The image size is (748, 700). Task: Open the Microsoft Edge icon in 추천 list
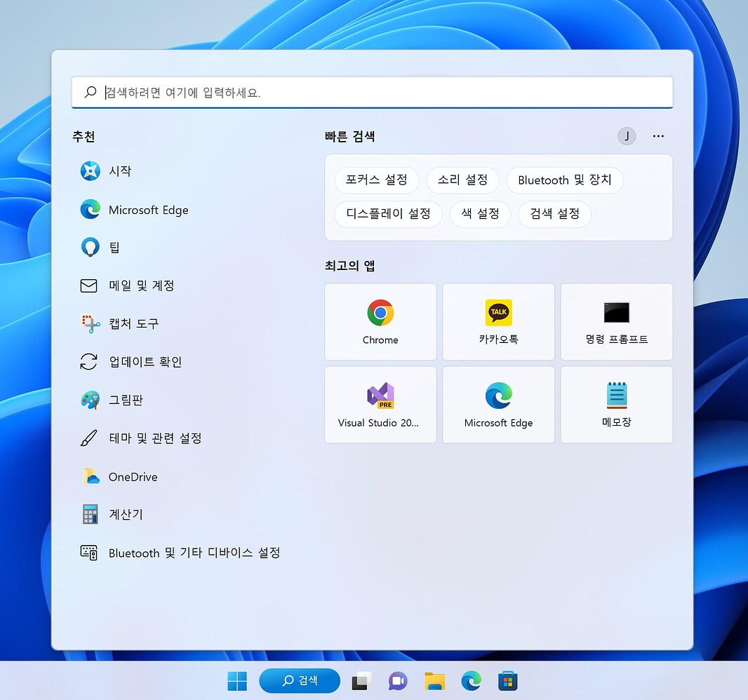click(90, 209)
